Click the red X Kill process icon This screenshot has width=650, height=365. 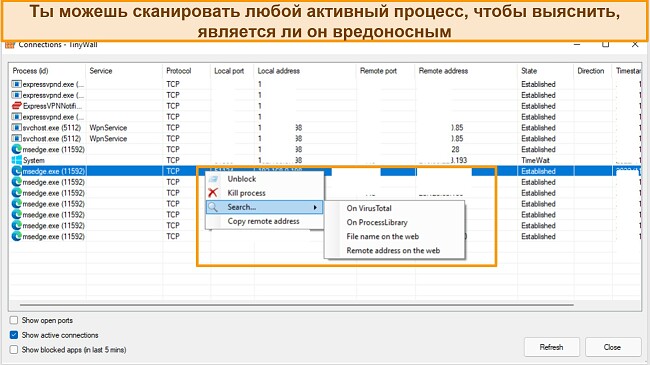[213, 192]
